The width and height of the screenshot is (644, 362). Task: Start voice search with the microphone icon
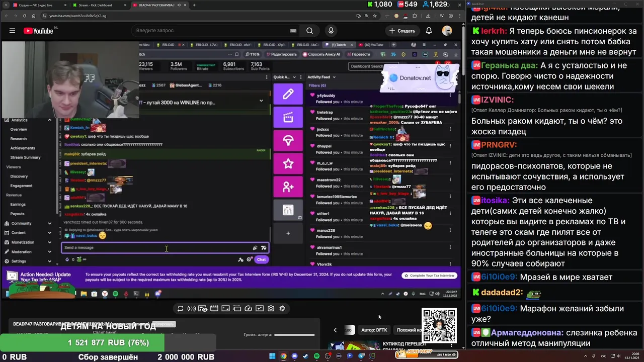(331, 31)
